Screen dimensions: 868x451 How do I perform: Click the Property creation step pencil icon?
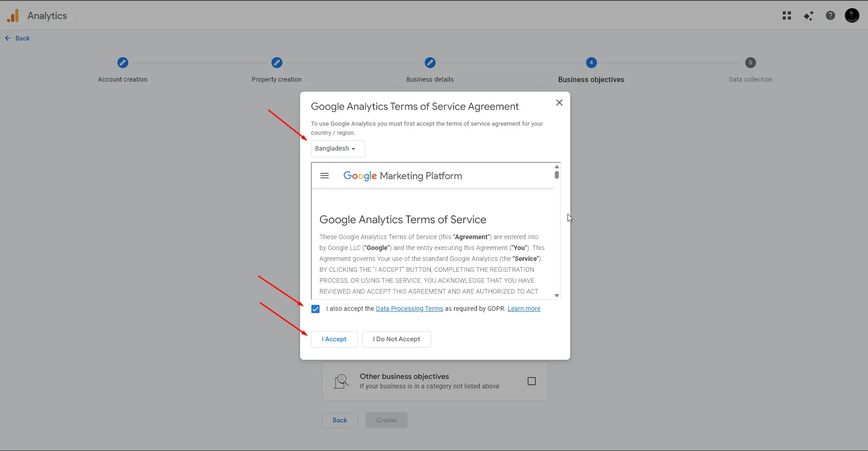coord(277,63)
